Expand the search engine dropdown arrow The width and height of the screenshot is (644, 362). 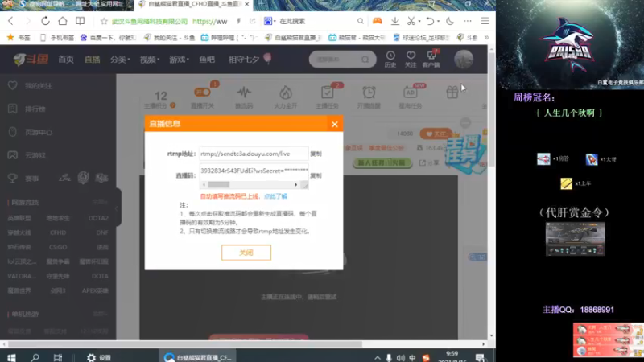275,21
